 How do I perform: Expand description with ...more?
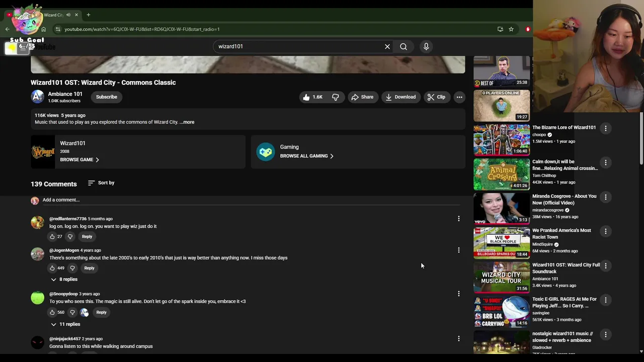coord(187,122)
